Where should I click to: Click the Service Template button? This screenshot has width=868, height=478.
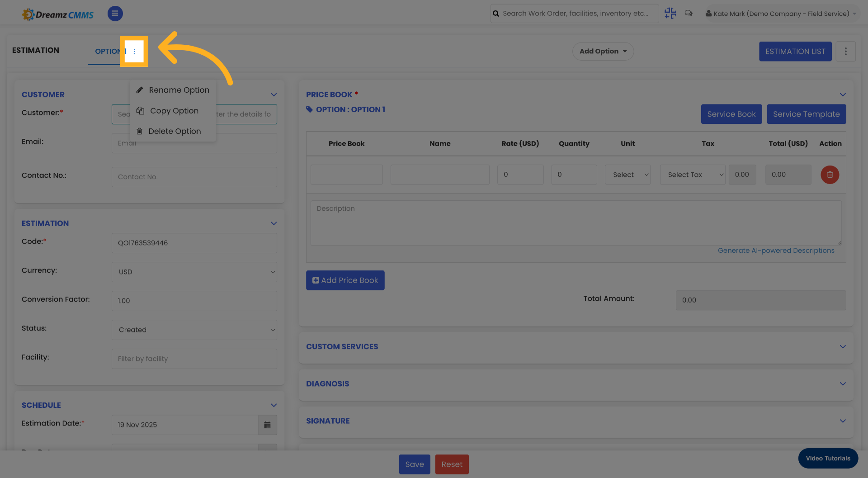[x=806, y=114]
